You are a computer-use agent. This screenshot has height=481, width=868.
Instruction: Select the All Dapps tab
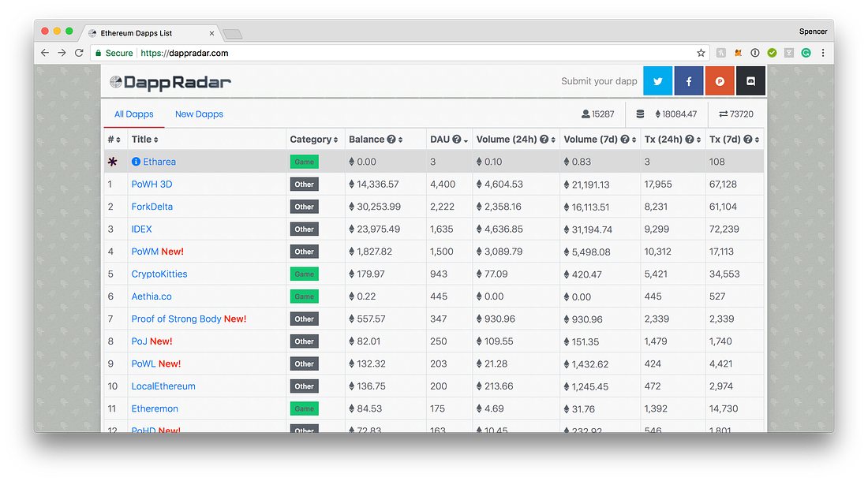134,114
